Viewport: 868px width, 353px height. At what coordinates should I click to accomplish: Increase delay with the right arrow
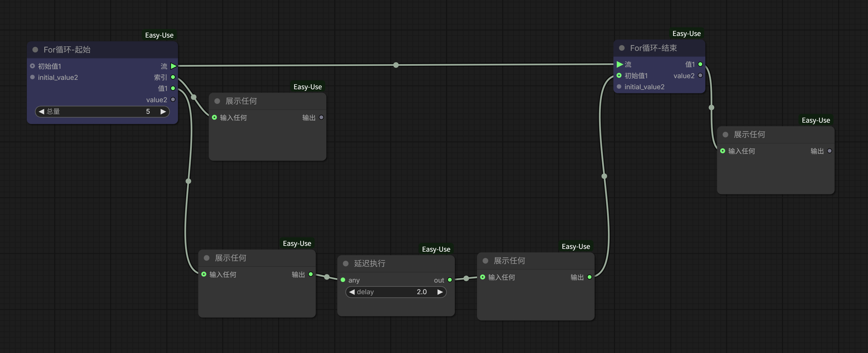click(440, 292)
